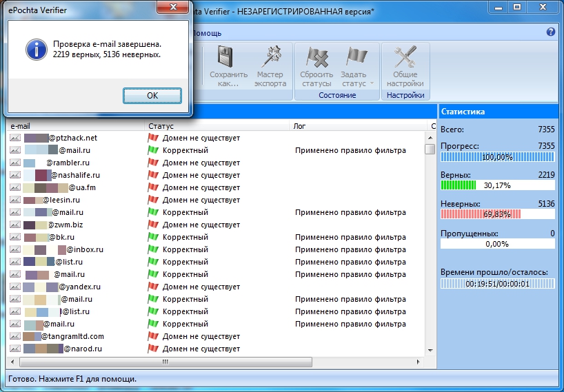Click the horizontal scrollbar thumb
This screenshot has height=392, width=564.
(x=165, y=362)
